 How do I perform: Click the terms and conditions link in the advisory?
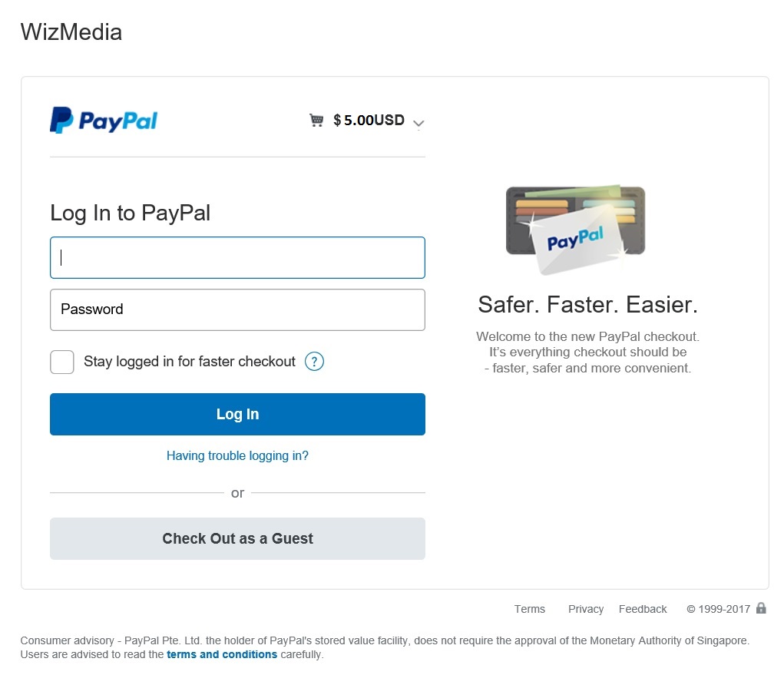pos(222,653)
